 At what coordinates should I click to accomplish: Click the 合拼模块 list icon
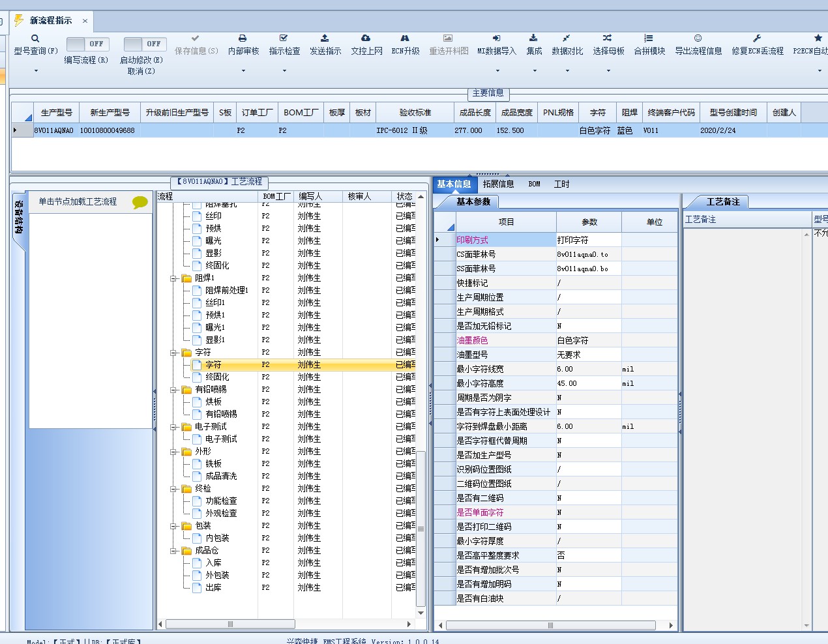click(649, 38)
